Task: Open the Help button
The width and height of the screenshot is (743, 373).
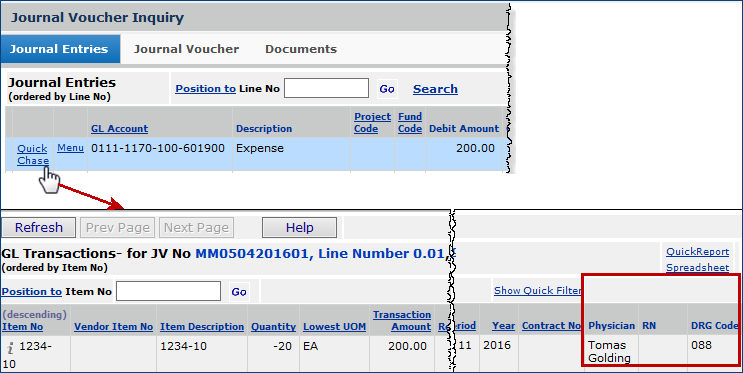Action: pyautogui.click(x=299, y=227)
